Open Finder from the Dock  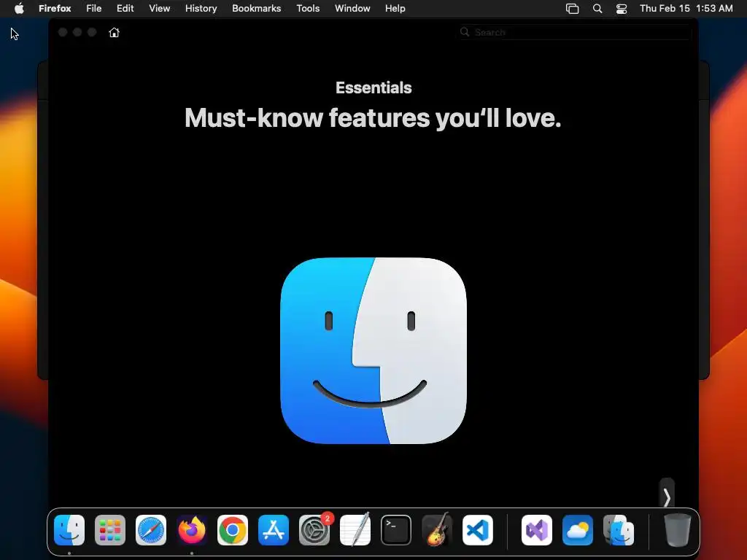pyautogui.click(x=69, y=530)
